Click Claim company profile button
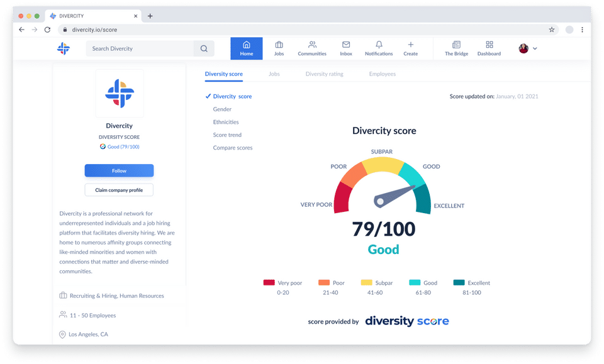Viewport: 604px width, 364px height. pos(119,190)
